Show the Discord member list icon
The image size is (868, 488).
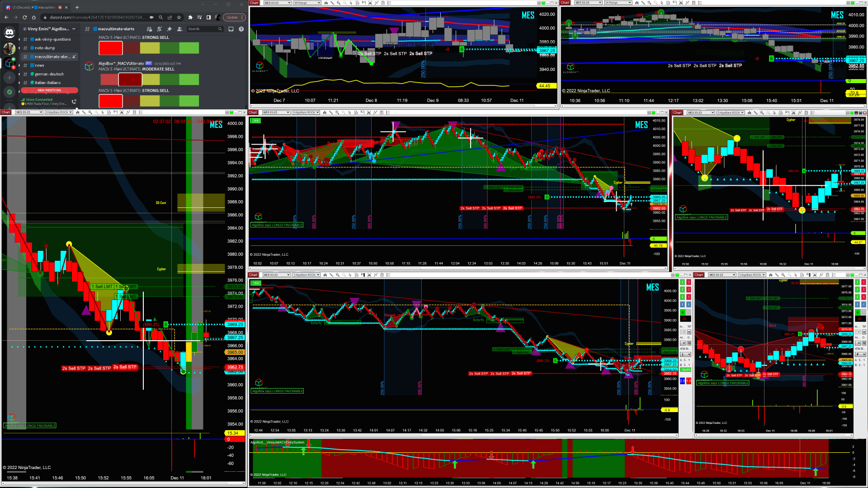(179, 29)
